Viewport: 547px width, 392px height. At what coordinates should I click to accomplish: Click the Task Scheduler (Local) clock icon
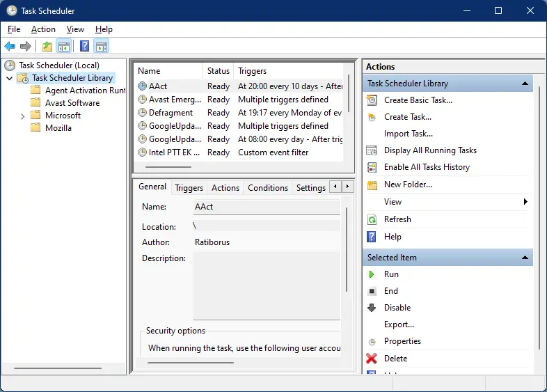point(10,65)
